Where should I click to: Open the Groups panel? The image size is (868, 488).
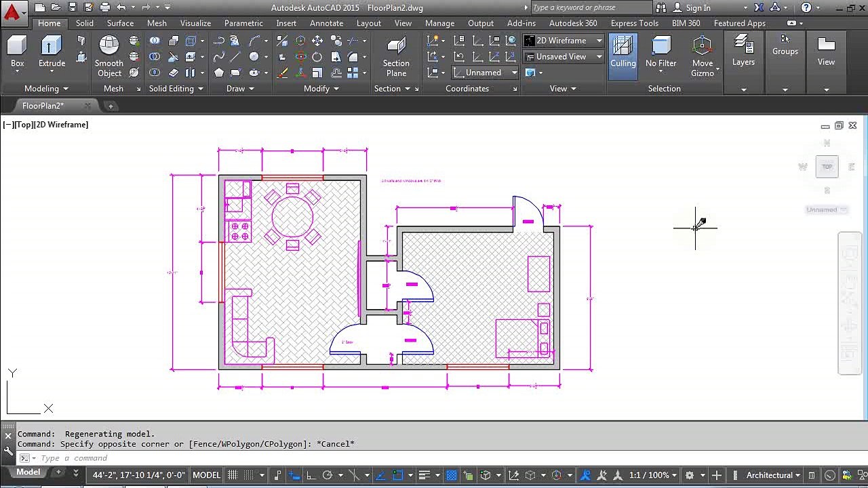[785, 45]
